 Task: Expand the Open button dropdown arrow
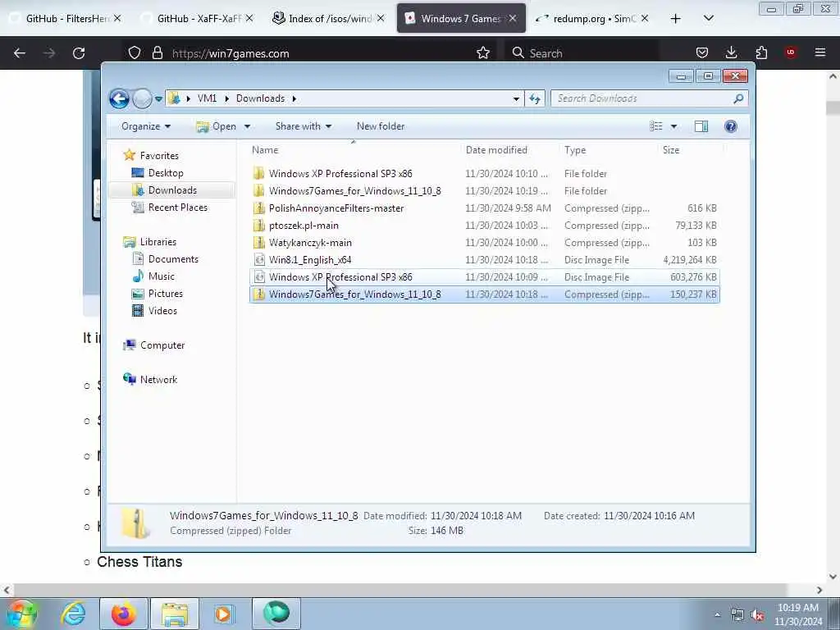point(247,127)
